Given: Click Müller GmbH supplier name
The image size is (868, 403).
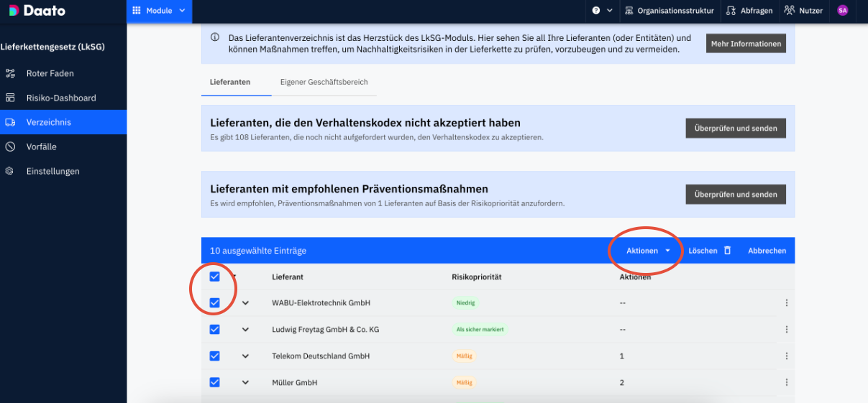Looking at the screenshot, I should (x=294, y=383).
